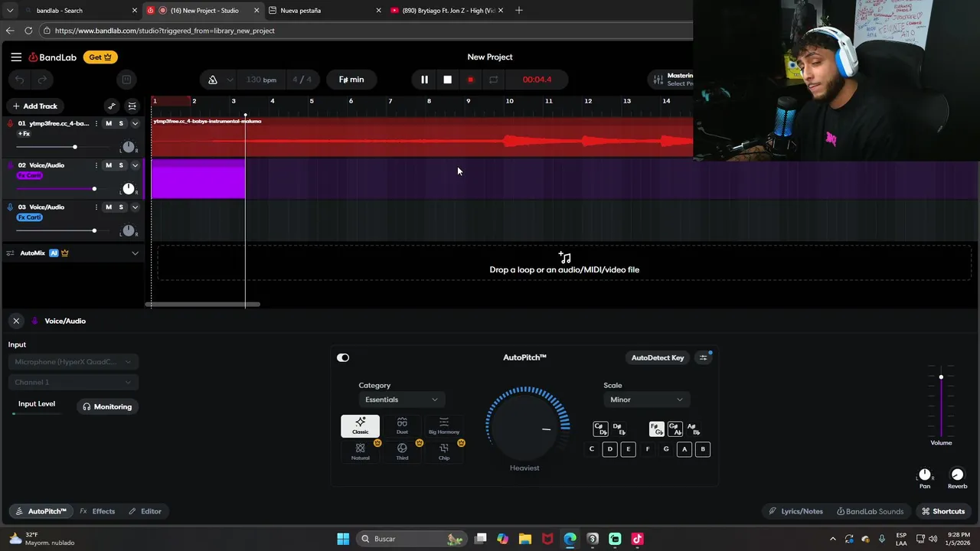
Task: Mute track 03 Voice/Audio
Action: point(108,207)
